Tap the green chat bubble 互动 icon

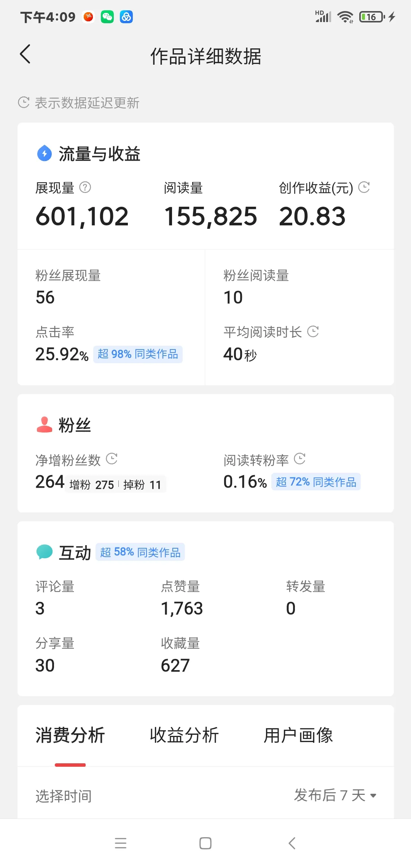coord(45,552)
